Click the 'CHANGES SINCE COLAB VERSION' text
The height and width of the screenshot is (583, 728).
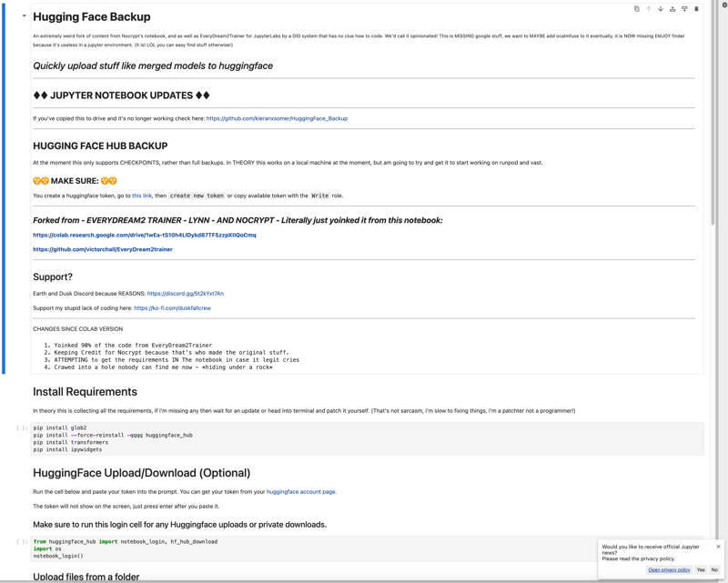[78, 329]
